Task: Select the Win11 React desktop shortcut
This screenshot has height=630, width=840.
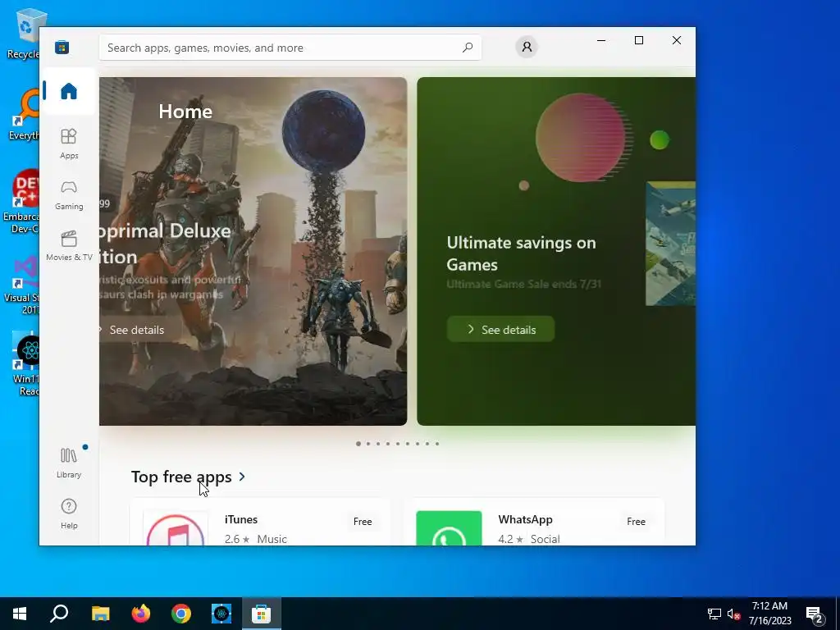Action: click(x=25, y=365)
